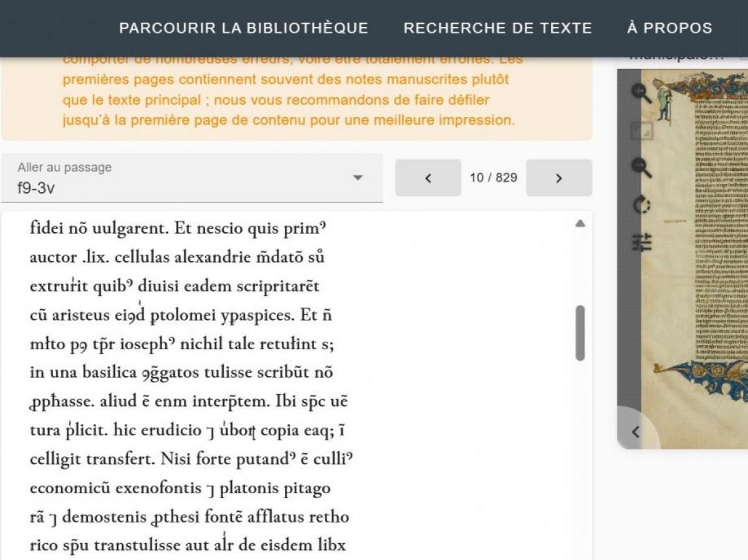Click the transcription line starting 'fidei nõ uulgarent'
The image size is (748, 560).
[x=178, y=229]
